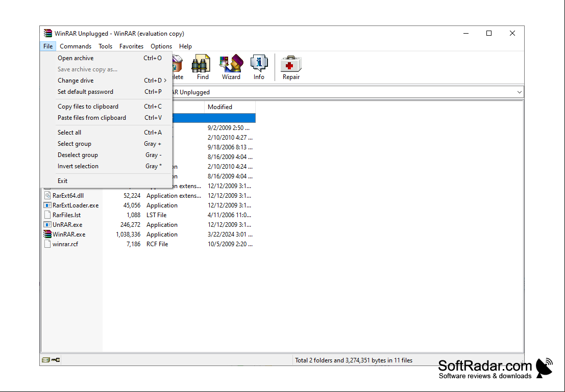Open the Favorites menu
The height and width of the screenshot is (392, 565).
point(131,46)
